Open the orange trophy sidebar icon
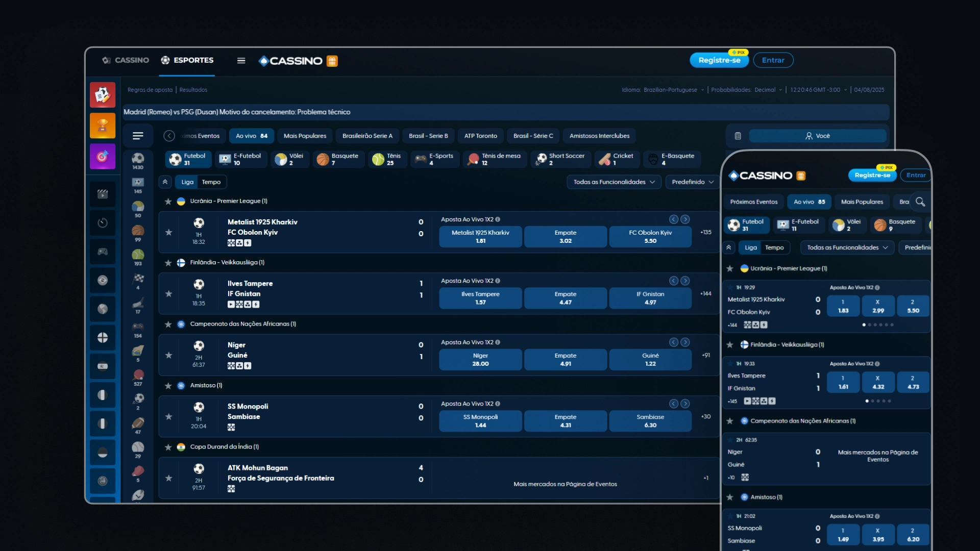 pos(103,126)
